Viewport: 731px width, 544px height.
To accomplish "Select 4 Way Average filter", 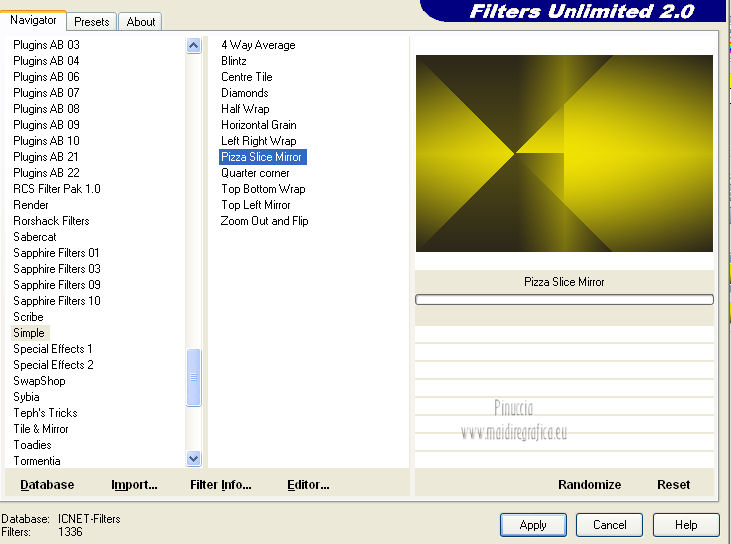I will click(258, 45).
